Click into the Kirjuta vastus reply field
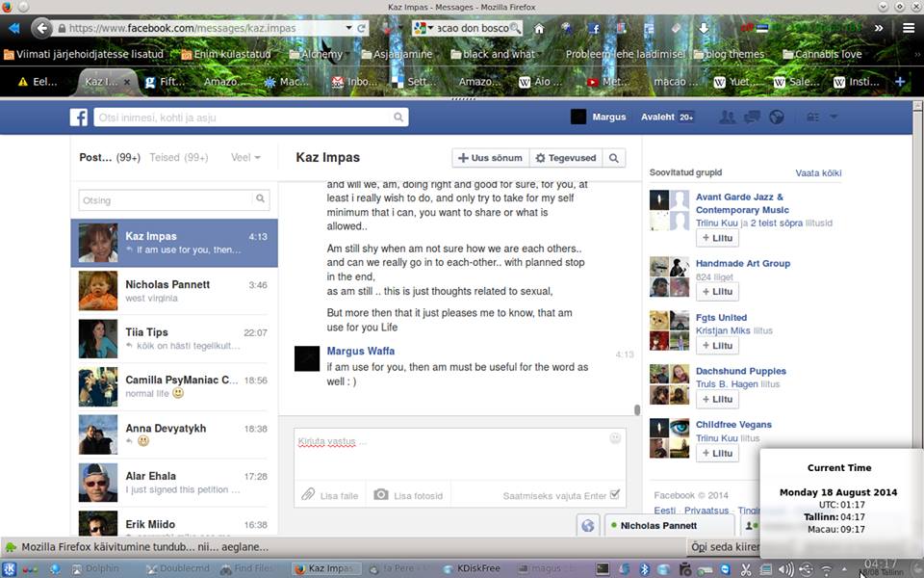The image size is (924, 578). 460,453
